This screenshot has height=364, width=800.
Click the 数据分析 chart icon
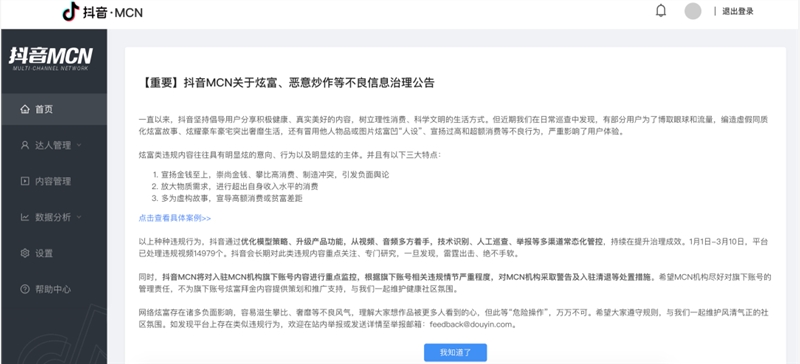(x=24, y=217)
